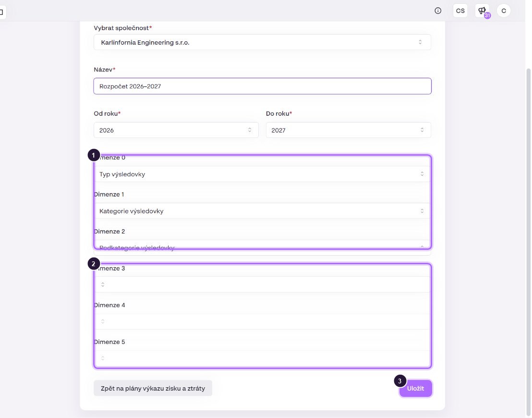Open the user avatar C menu
The height and width of the screenshot is (418, 532).
504,11
